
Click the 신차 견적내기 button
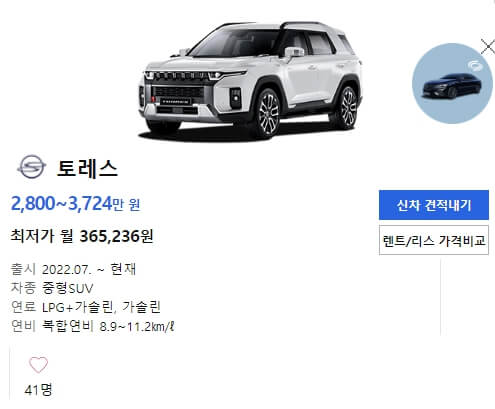point(434,205)
